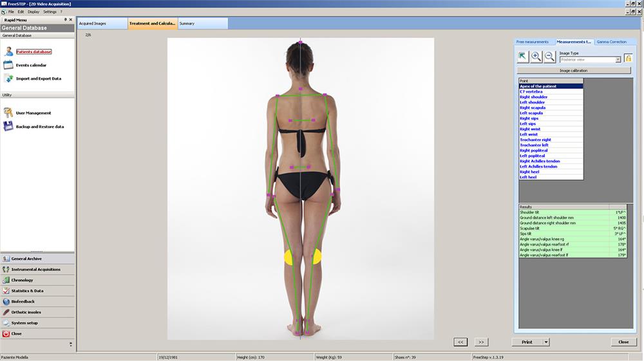Select the right knee yellow angle marker

[316, 257]
